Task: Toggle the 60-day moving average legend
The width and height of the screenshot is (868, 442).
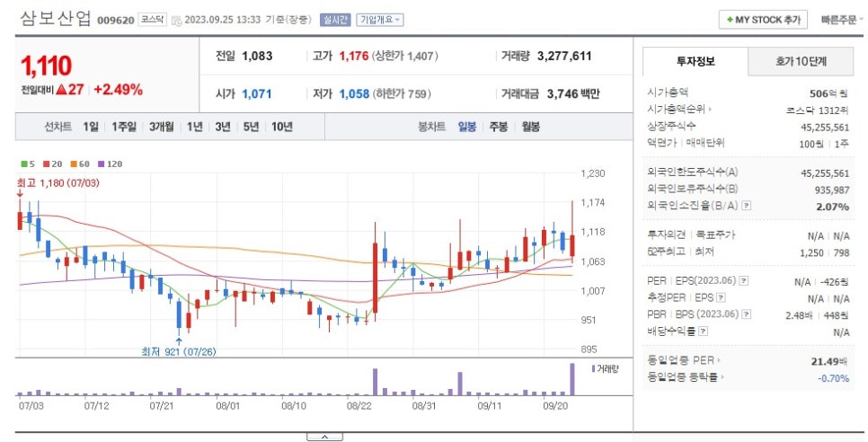Action: point(80,164)
